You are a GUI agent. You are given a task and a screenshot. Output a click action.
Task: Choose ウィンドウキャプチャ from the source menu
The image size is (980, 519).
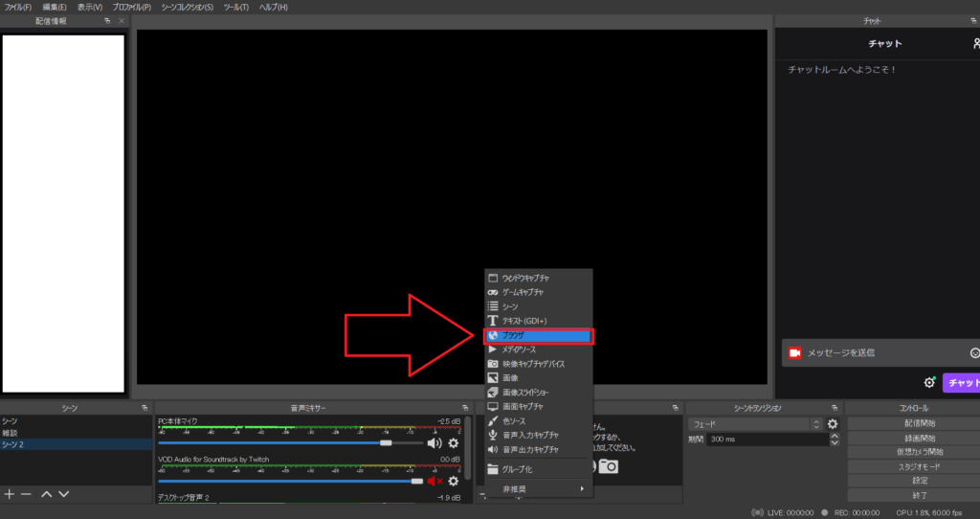coord(539,279)
